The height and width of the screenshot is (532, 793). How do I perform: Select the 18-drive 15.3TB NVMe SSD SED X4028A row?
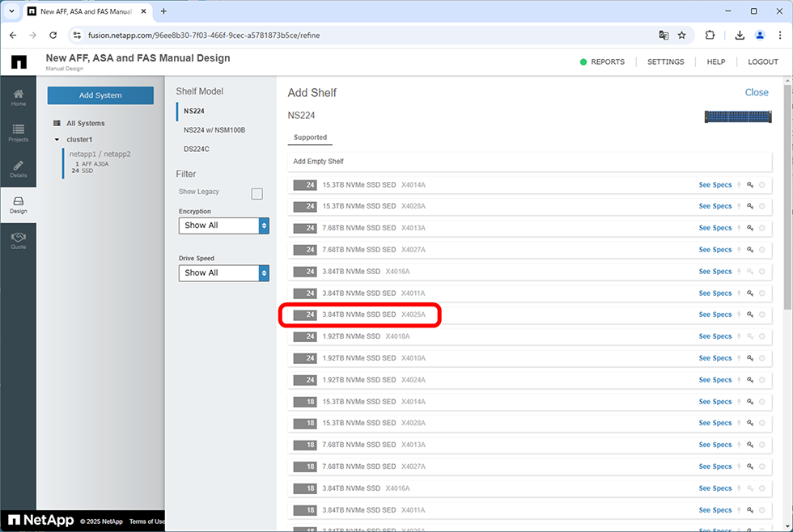(x=530, y=424)
